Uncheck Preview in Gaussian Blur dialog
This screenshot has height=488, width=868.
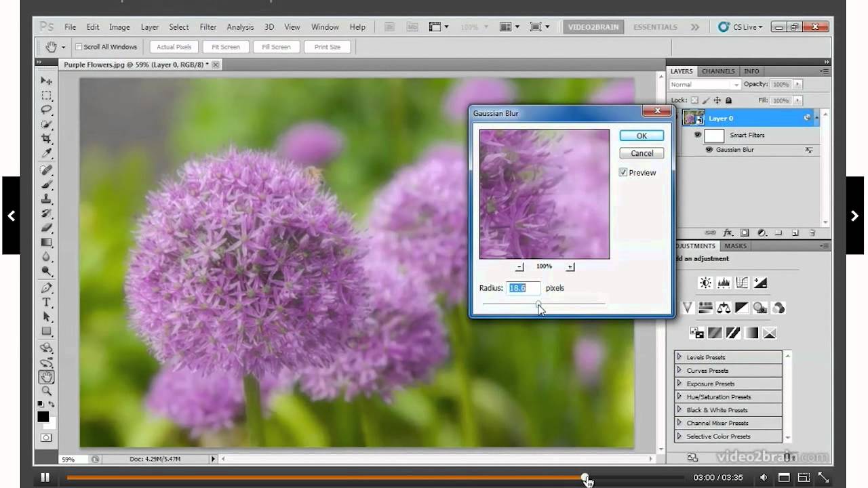623,173
